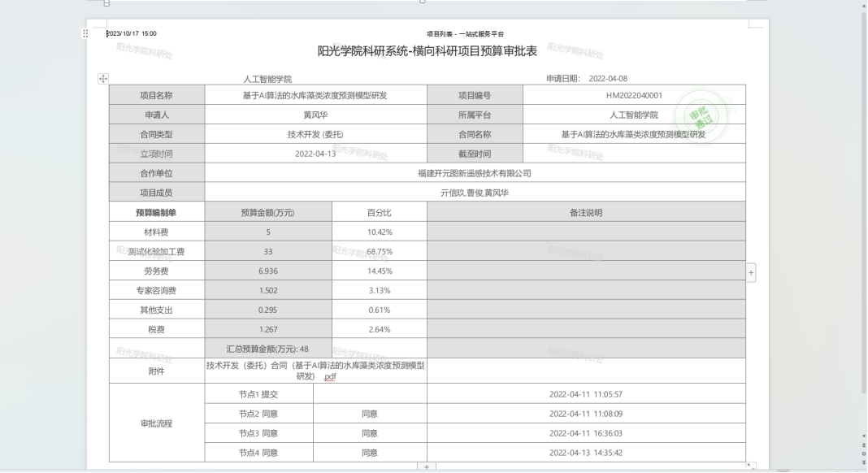Click the 税费 row label

click(157, 329)
